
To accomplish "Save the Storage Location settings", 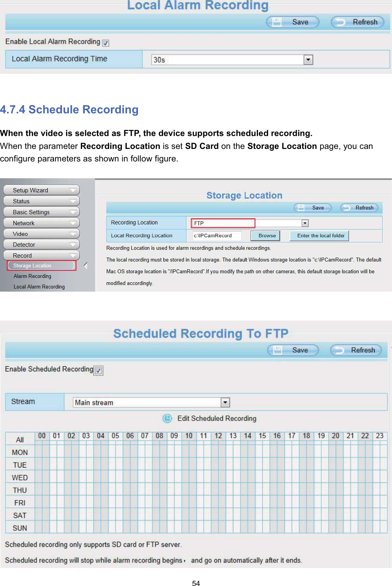I will point(313,208).
